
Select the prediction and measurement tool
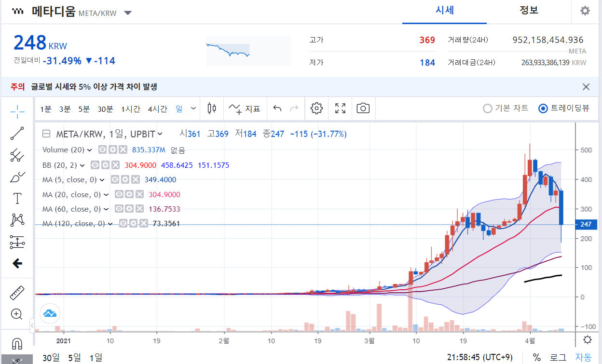(17, 242)
